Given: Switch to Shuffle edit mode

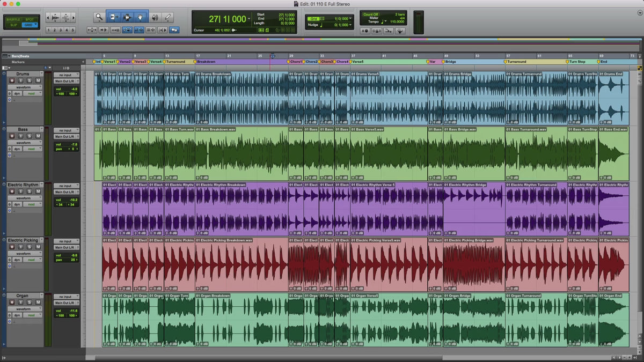Looking at the screenshot, I should (13, 19).
